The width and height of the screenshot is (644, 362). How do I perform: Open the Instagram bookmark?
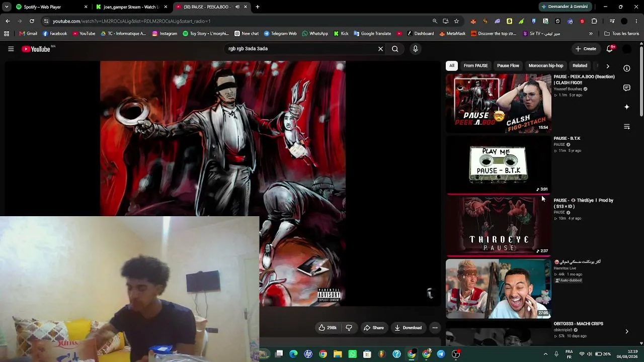[x=165, y=34]
